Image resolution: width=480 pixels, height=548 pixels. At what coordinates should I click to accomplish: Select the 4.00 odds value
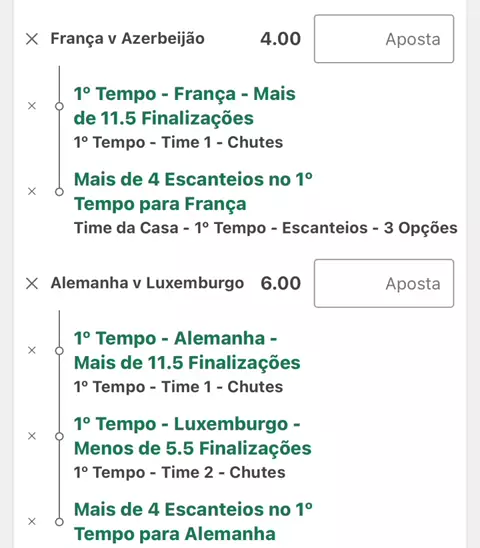tap(280, 39)
